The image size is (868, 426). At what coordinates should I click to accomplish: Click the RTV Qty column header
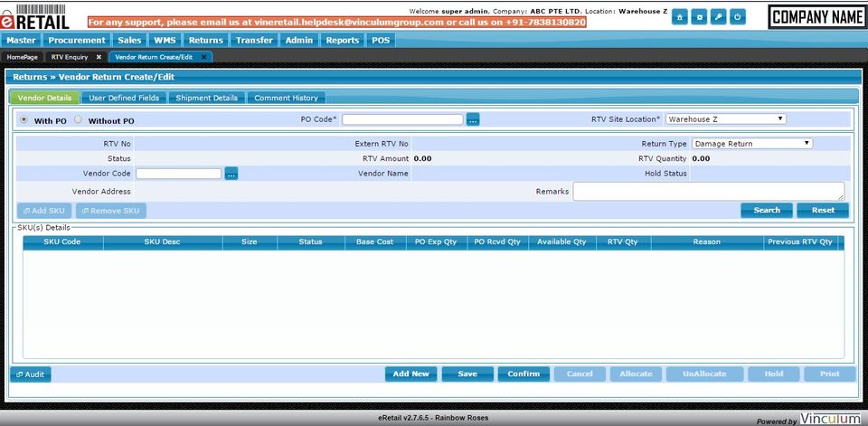pyautogui.click(x=623, y=242)
